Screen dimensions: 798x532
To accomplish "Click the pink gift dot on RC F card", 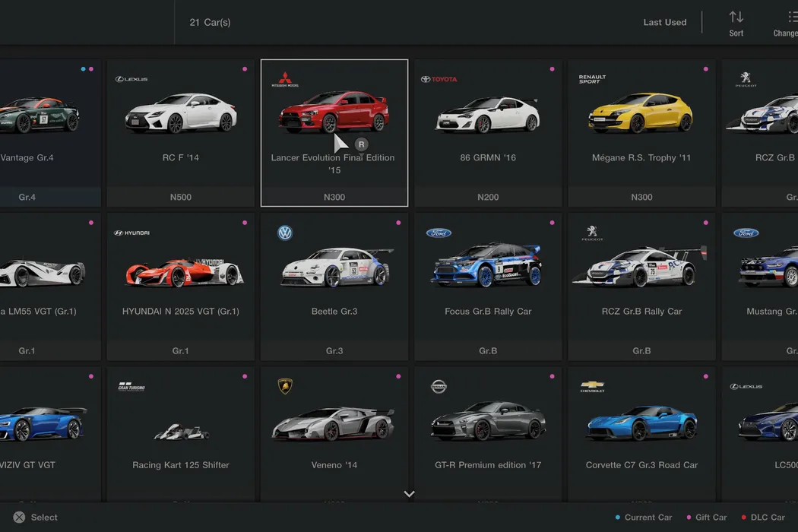I will tap(245, 69).
